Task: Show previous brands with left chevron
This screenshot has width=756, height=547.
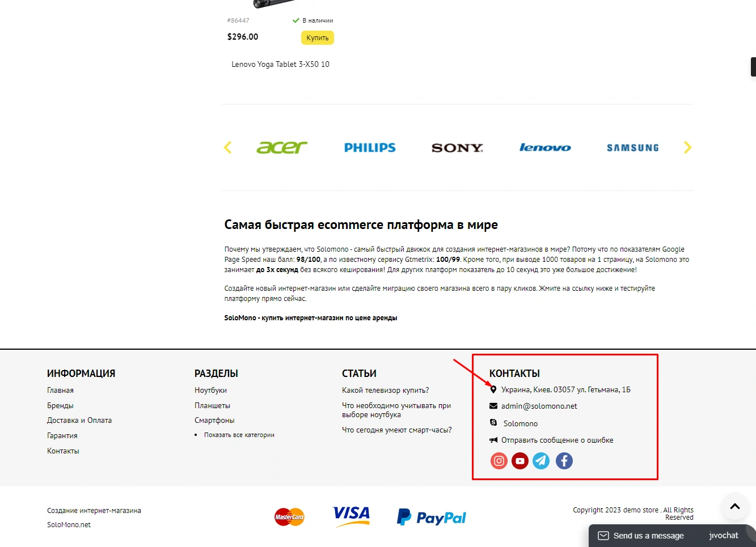Action: pos(228,147)
